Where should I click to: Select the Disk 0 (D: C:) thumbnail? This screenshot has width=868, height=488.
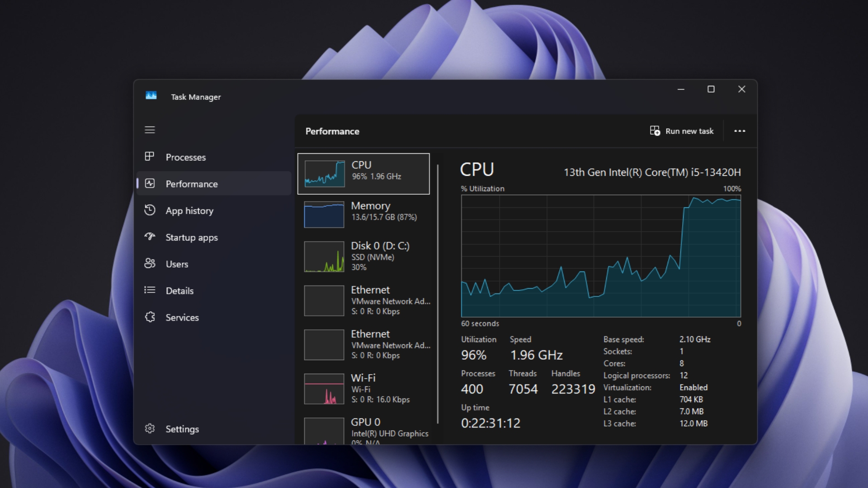pyautogui.click(x=324, y=256)
